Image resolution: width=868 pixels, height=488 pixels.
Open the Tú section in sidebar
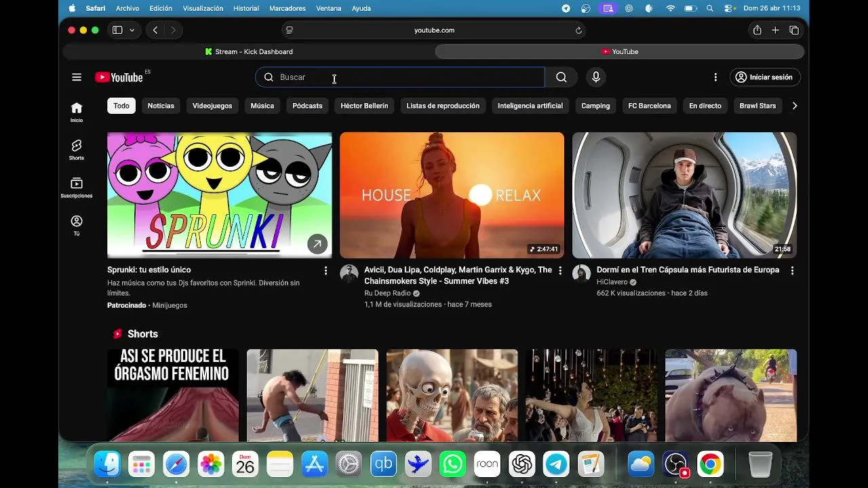77,226
